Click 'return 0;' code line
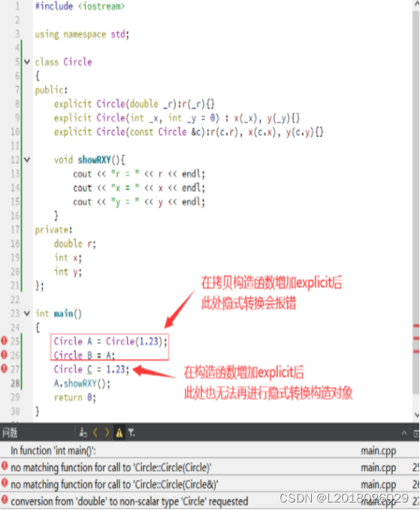 point(75,397)
